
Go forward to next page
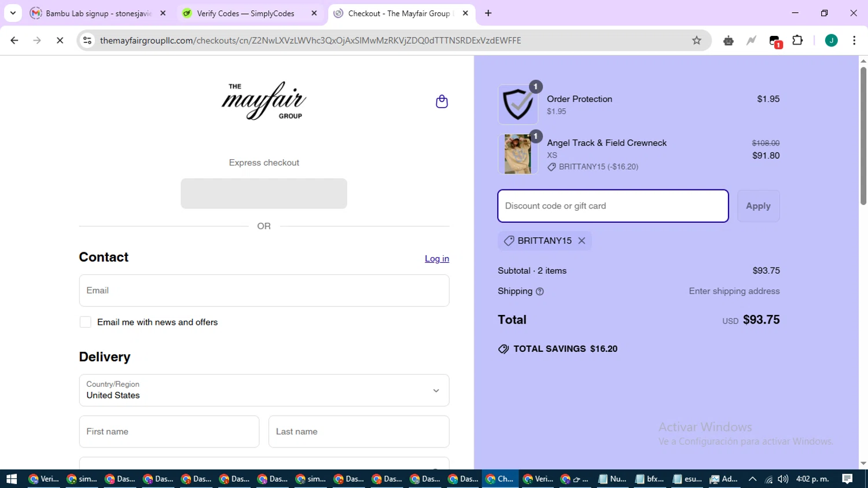[37, 41]
